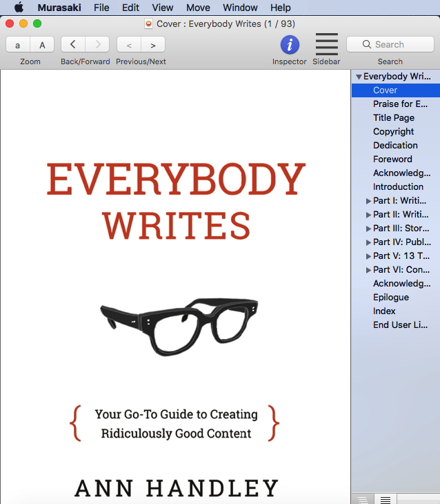Click the document proxy icon in title bar

point(148,23)
